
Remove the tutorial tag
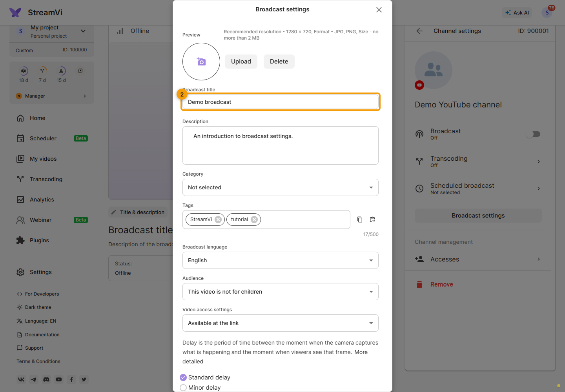[x=254, y=220]
